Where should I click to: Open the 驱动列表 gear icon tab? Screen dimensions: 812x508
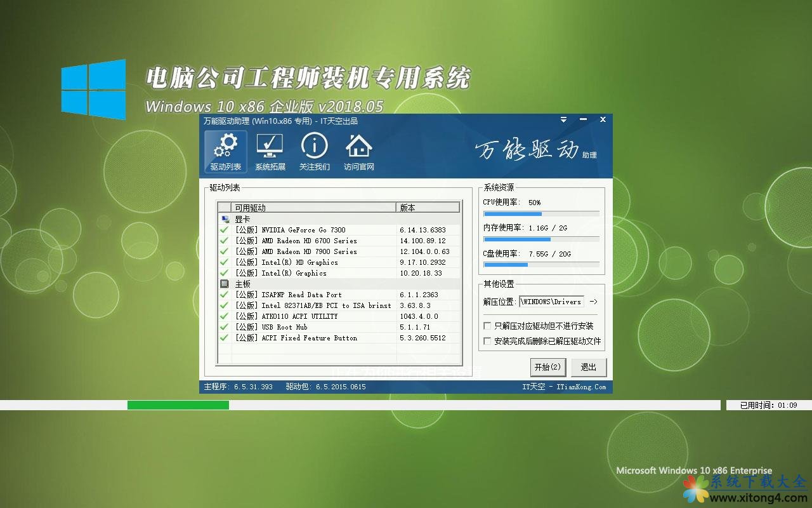[x=226, y=152]
